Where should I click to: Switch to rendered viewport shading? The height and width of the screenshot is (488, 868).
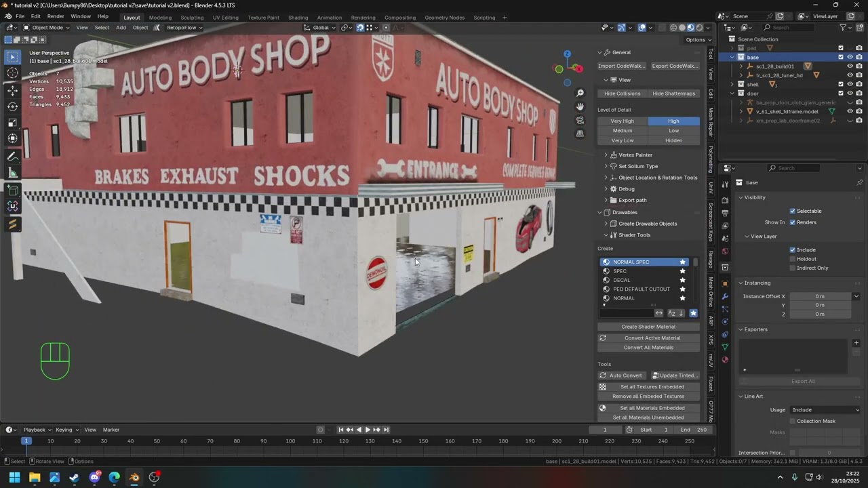click(700, 28)
